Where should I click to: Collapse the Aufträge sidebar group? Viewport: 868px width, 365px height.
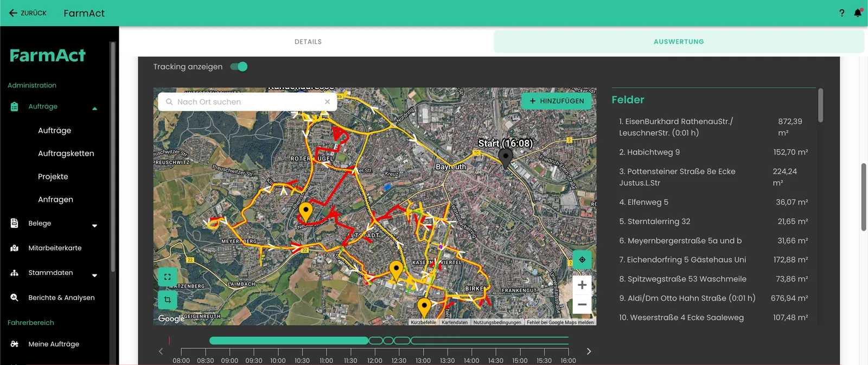[94, 108]
